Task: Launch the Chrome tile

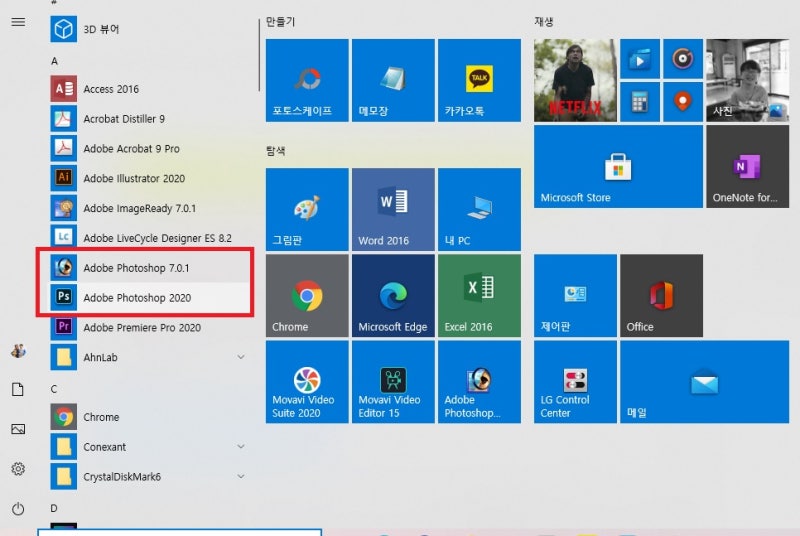Action: click(307, 296)
